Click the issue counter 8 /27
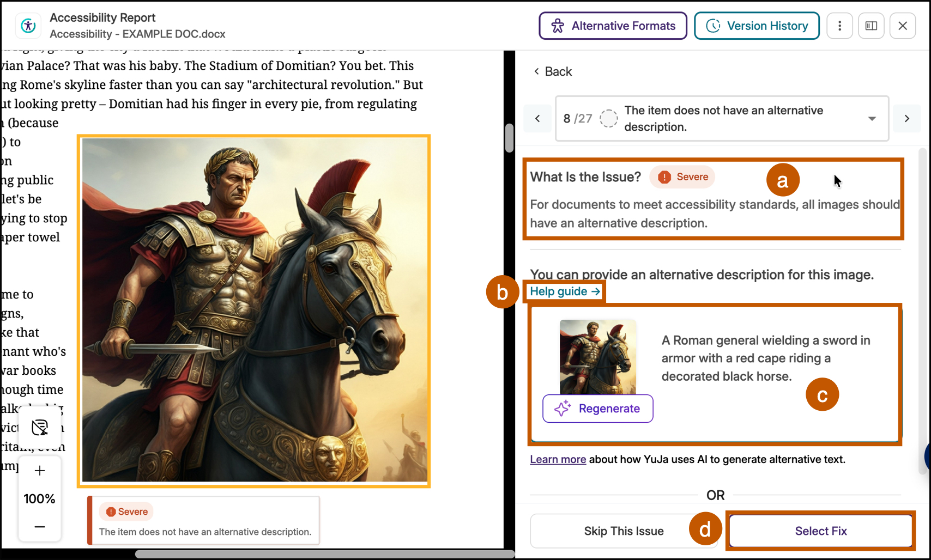Image resolution: width=931 pixels, height=560 pixels. [x=578, y=118]
